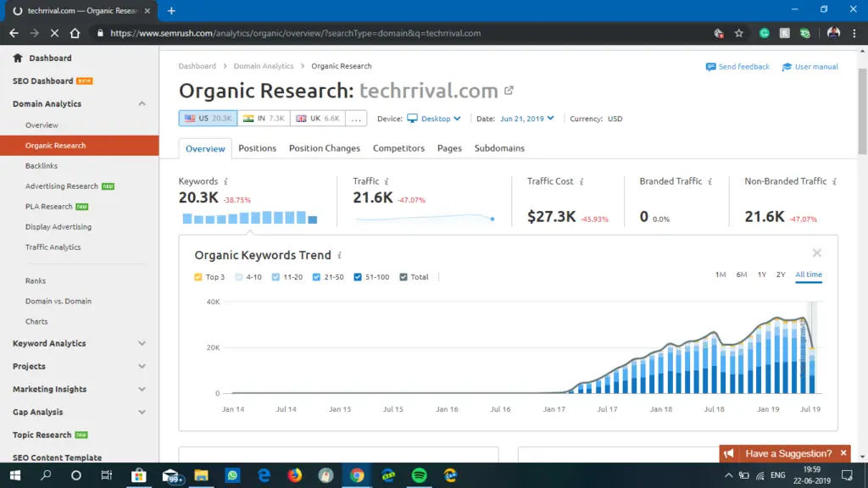Collapse the Domain Analytics section
Screen dimensions: 868x488
tap(142, 103)
